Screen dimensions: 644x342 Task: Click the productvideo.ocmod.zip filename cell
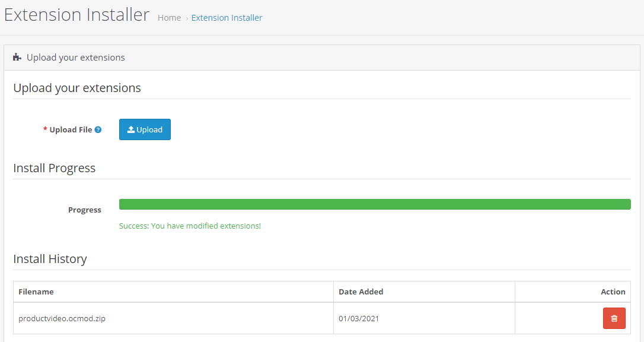coord(173,319)
